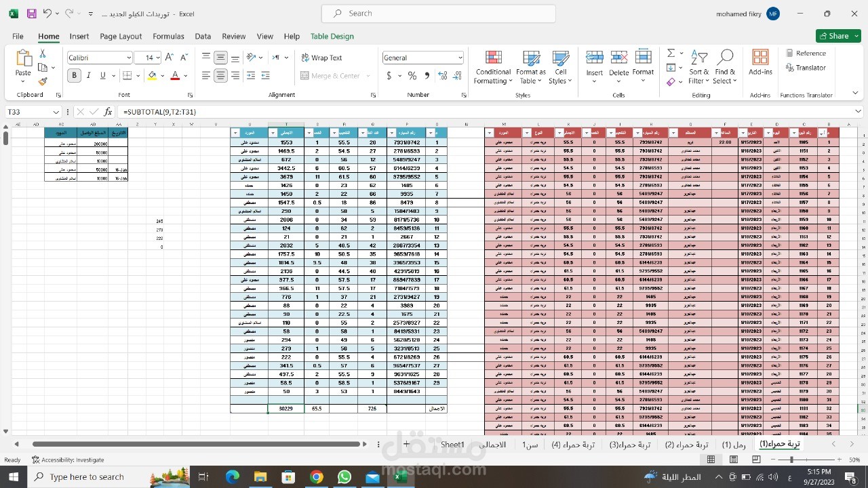
Task: Click the Cut scissors icon
Action: 43,54
